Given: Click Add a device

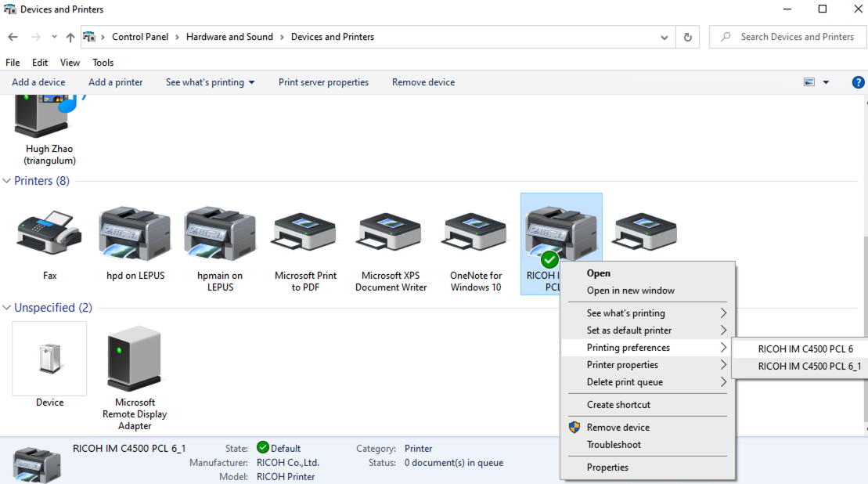Looking at the screenshot, I should click(x=39, y=82).
